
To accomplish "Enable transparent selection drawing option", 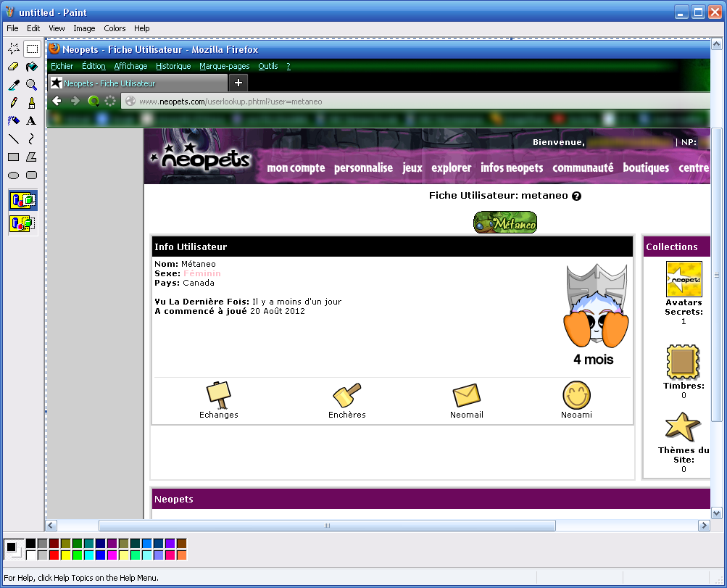I will [x=22, y=223].
